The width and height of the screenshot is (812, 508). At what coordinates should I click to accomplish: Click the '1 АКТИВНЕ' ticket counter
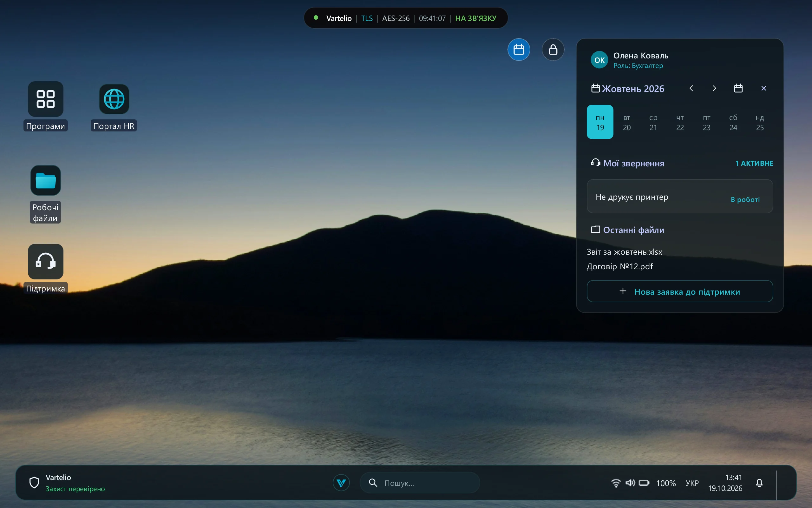click(754, 163)
